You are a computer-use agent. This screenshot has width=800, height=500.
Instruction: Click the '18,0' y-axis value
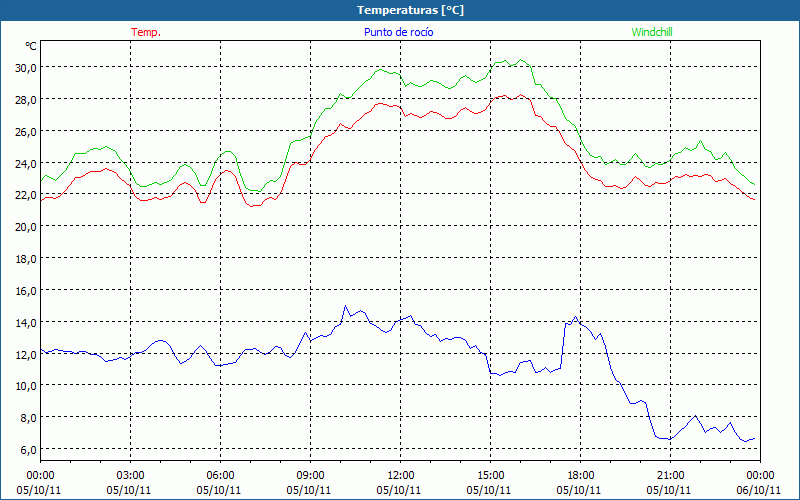[x=26, y=259]
